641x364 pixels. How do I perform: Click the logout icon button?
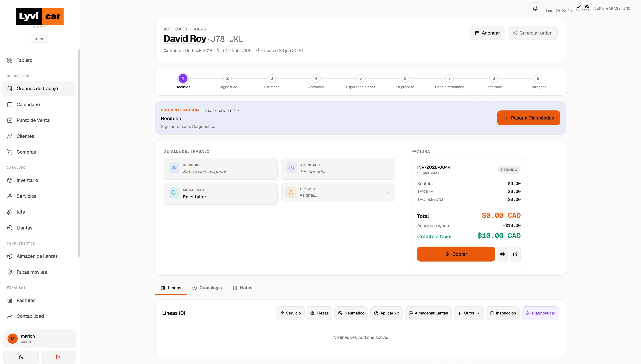58,357
